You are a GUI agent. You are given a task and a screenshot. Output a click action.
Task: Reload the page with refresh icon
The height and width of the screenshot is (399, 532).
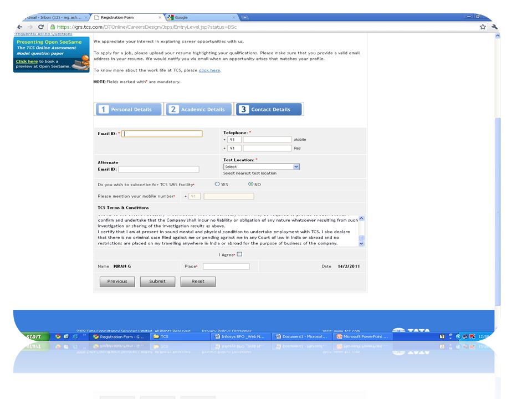click(40, 27)
